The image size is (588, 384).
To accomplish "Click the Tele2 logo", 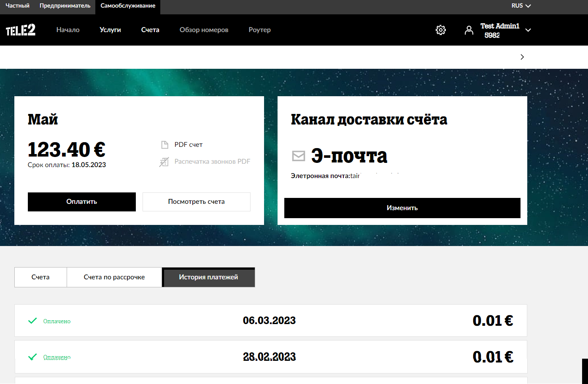I will (x=21, y=30).
